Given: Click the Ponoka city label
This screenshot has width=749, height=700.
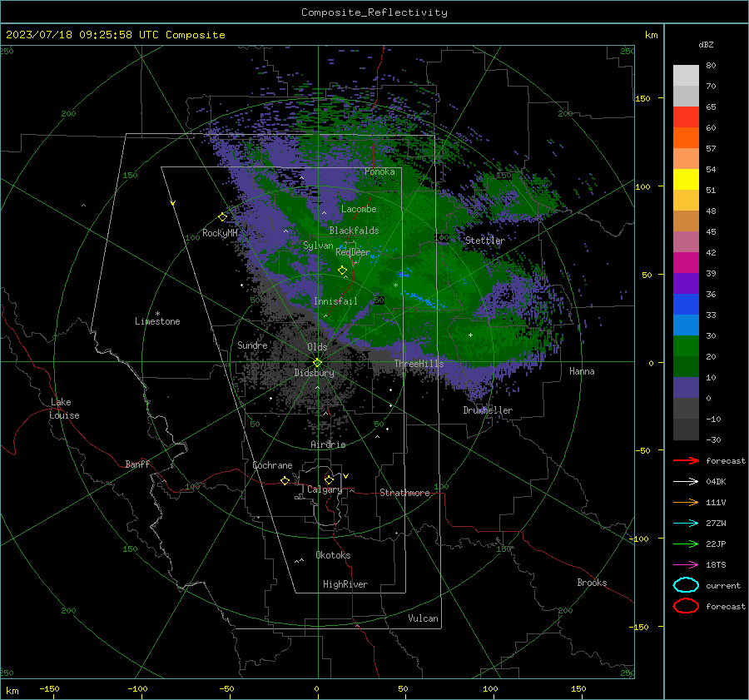Looking at the screenshot, I should [x=379, y=171].
